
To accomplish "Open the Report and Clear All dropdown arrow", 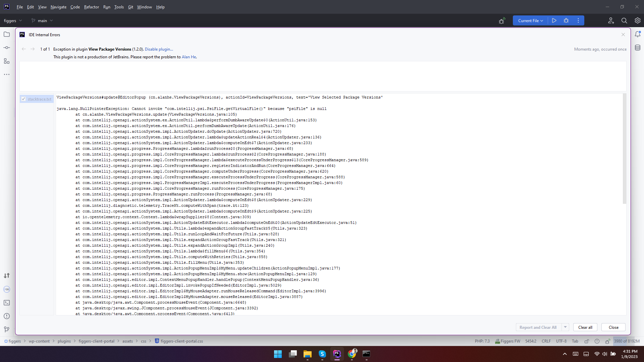I will [565, 327].
